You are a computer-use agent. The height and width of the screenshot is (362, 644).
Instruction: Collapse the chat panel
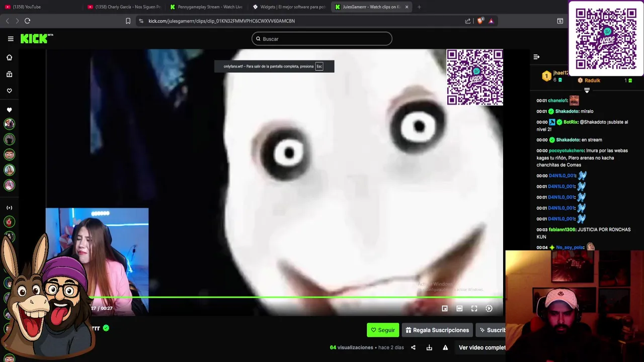click(x=536, y=57)
